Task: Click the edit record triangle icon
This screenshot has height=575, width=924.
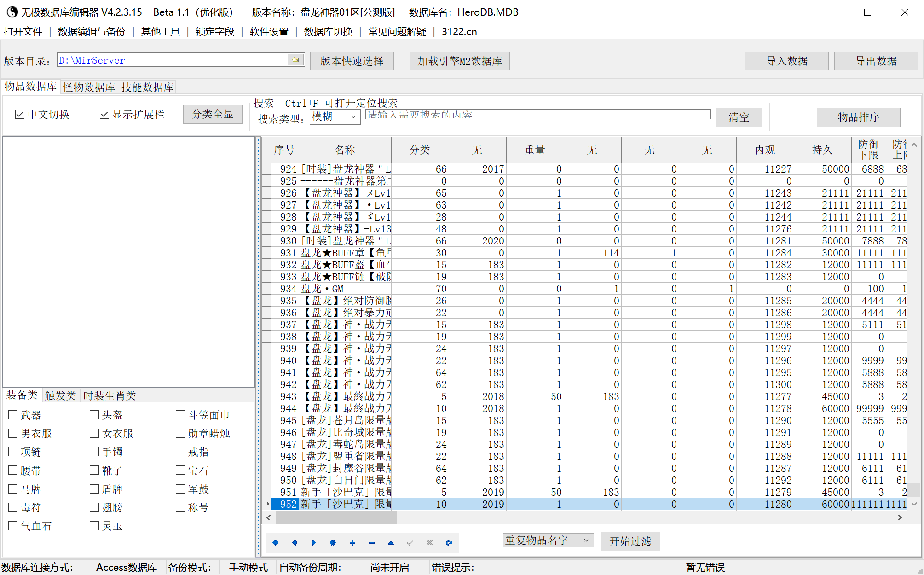Action: click(391, 543)
